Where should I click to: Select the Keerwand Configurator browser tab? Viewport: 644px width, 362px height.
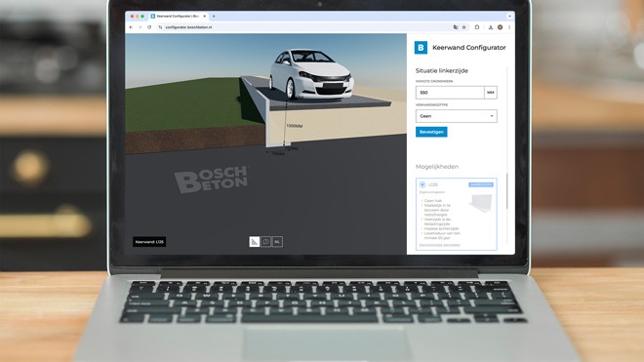pos(179,16)
